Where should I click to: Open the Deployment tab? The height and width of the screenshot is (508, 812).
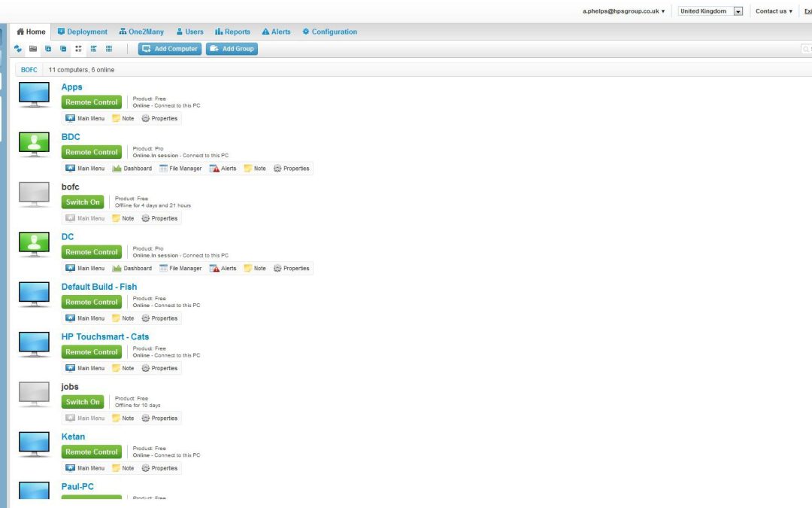tap(83, 32)
